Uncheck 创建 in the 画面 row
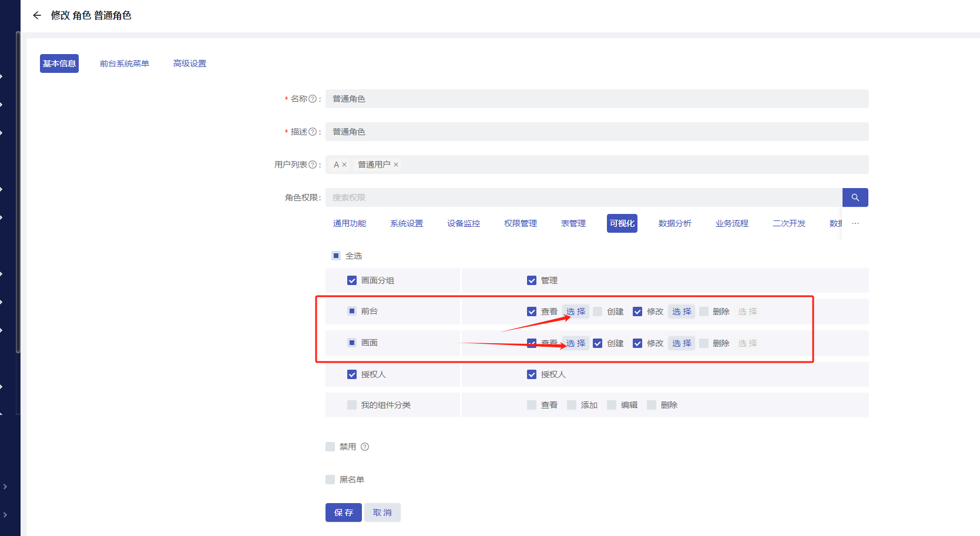Viewport: 980px width, 536px height. tap(598, 343)
